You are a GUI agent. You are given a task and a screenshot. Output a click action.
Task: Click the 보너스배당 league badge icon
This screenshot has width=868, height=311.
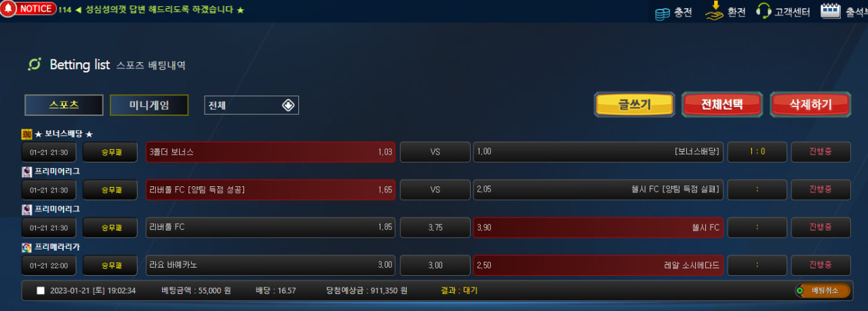(26, 133)
